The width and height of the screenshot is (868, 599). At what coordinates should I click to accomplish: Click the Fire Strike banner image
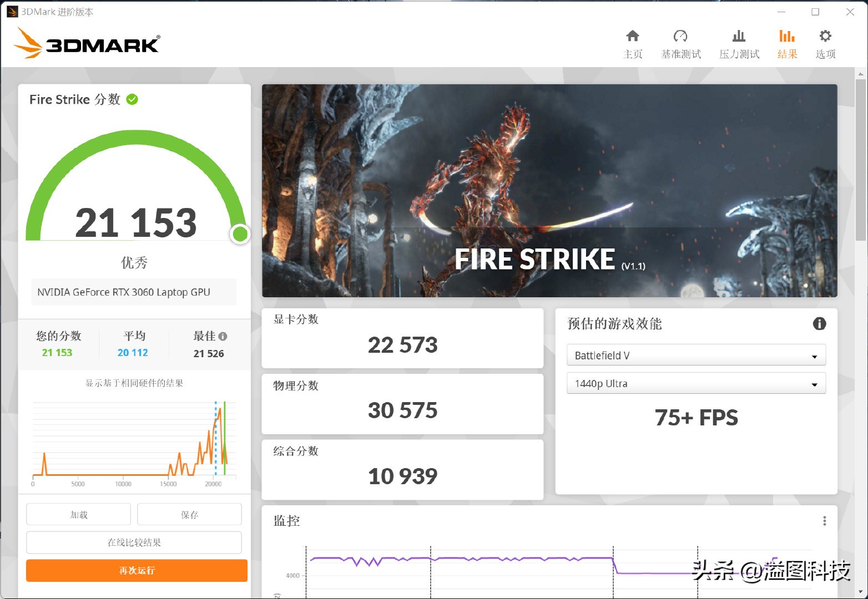pos(549,190)
